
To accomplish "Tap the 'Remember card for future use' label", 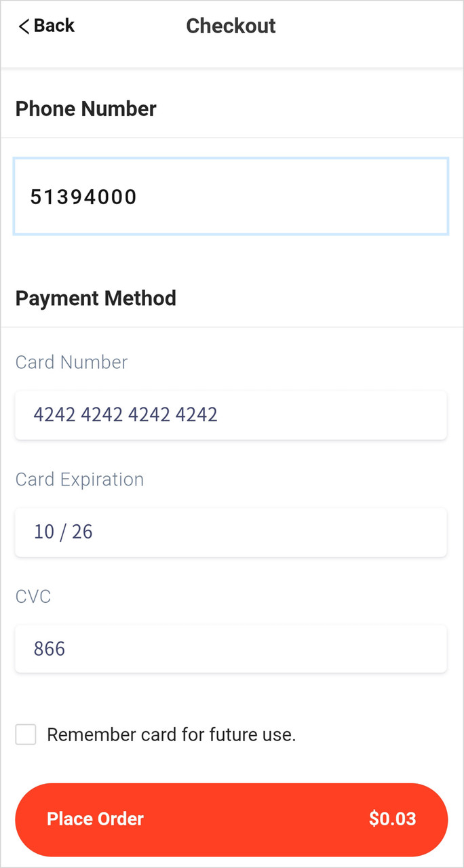I will tap(172, 734).
